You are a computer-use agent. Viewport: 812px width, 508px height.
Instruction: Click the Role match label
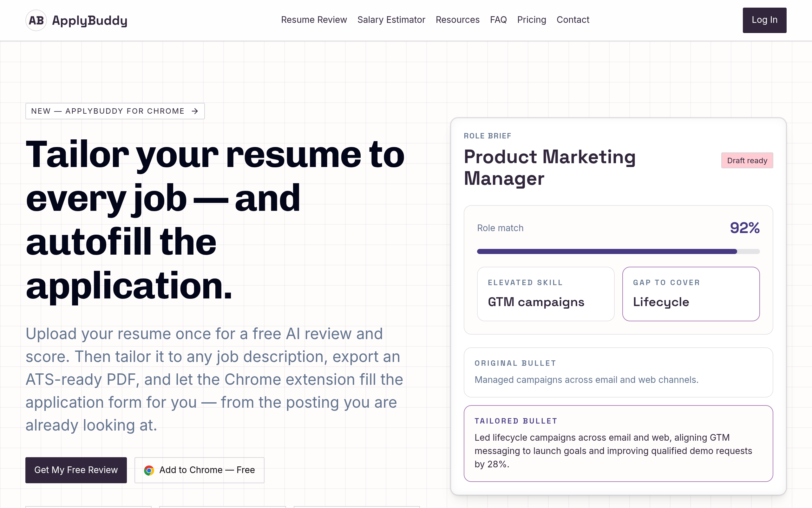[x=500, y=228]
